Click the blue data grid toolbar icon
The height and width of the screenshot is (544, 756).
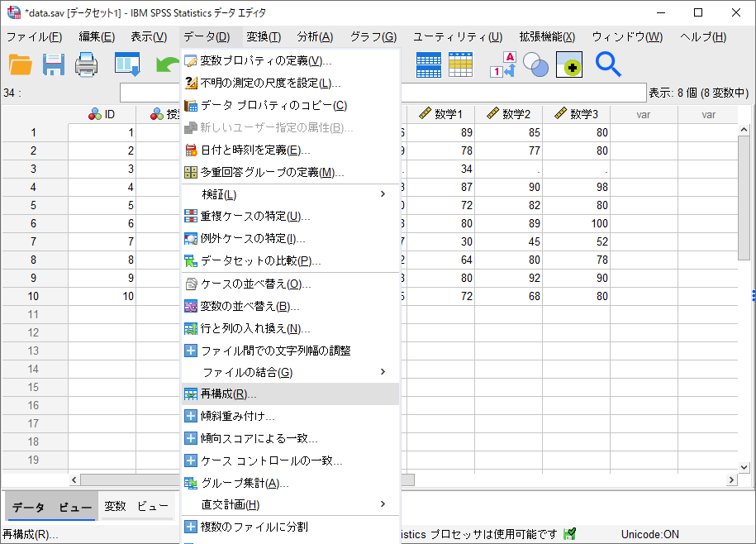(x=429, y=64)
